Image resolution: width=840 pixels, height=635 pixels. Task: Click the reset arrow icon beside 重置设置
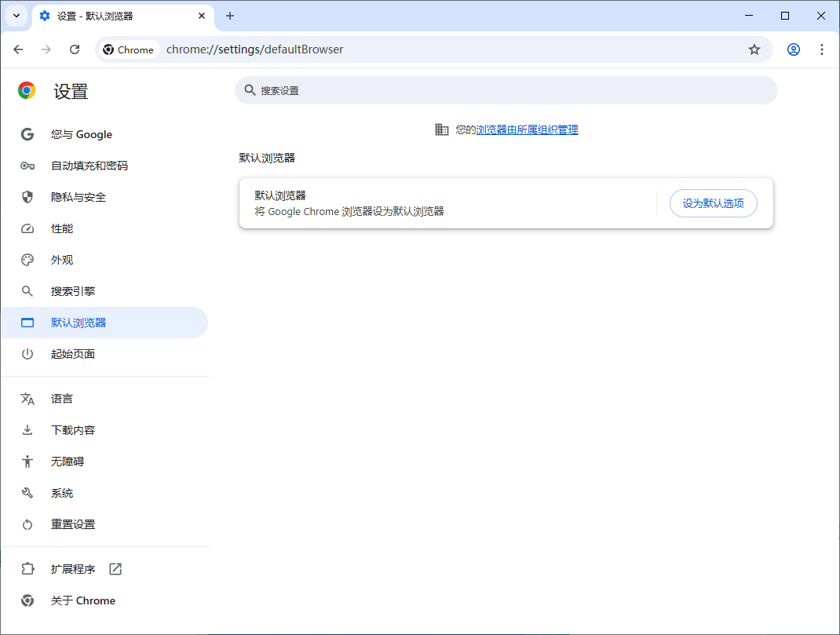point(27,524)
